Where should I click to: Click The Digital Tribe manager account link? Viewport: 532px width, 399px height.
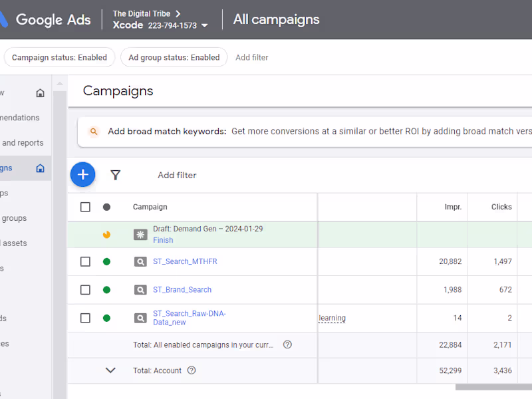point(142,13)
